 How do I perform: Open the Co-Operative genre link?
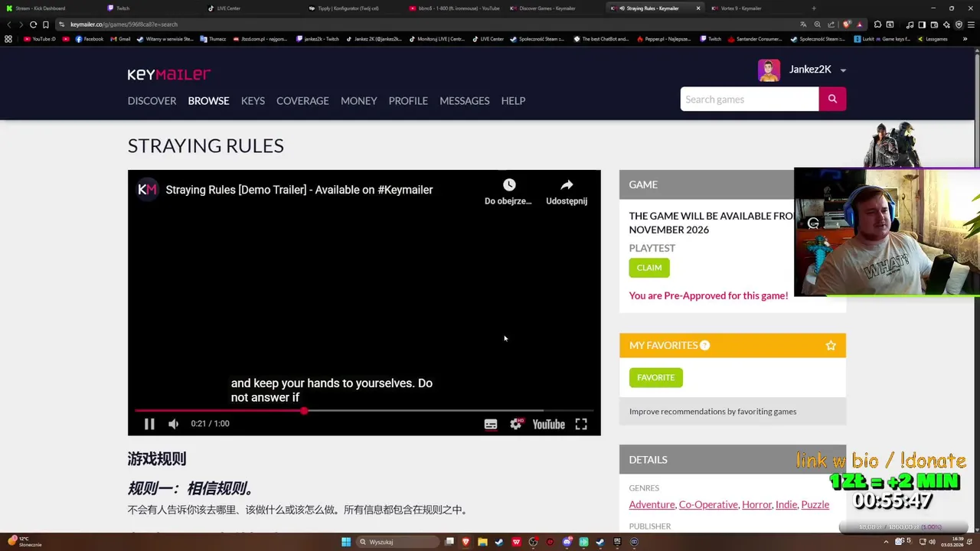(708, 504)
